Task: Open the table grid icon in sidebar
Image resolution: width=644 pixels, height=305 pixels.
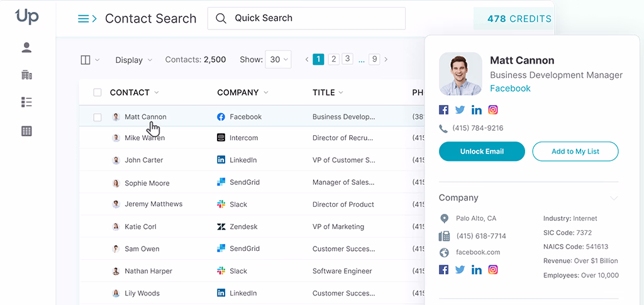Action: pos(26,131)
